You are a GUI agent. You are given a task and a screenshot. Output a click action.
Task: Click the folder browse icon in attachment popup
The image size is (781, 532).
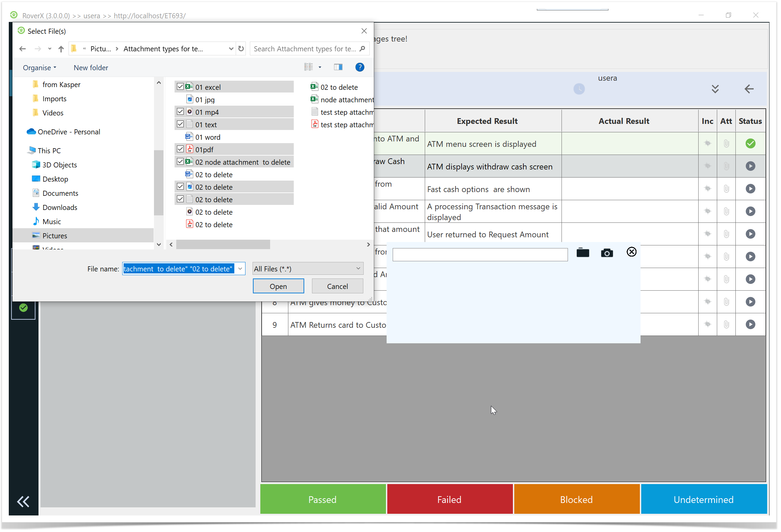pyautogui.click(x=582, y=252)
